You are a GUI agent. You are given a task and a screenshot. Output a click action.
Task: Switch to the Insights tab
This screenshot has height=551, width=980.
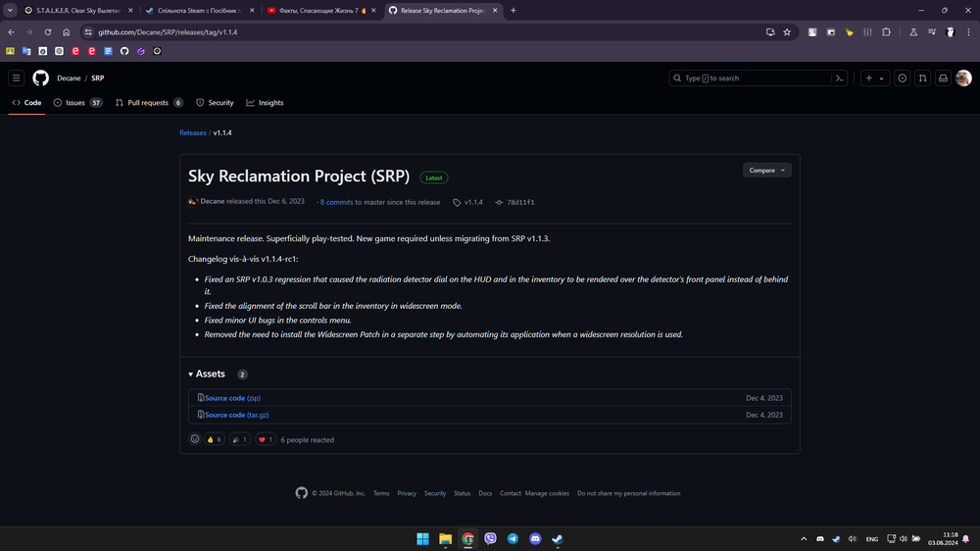(265, 103)
